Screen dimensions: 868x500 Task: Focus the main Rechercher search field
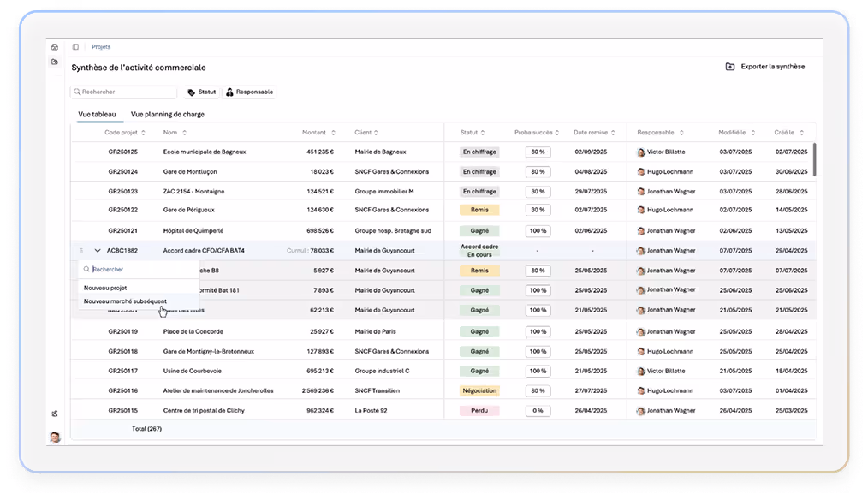123,92
